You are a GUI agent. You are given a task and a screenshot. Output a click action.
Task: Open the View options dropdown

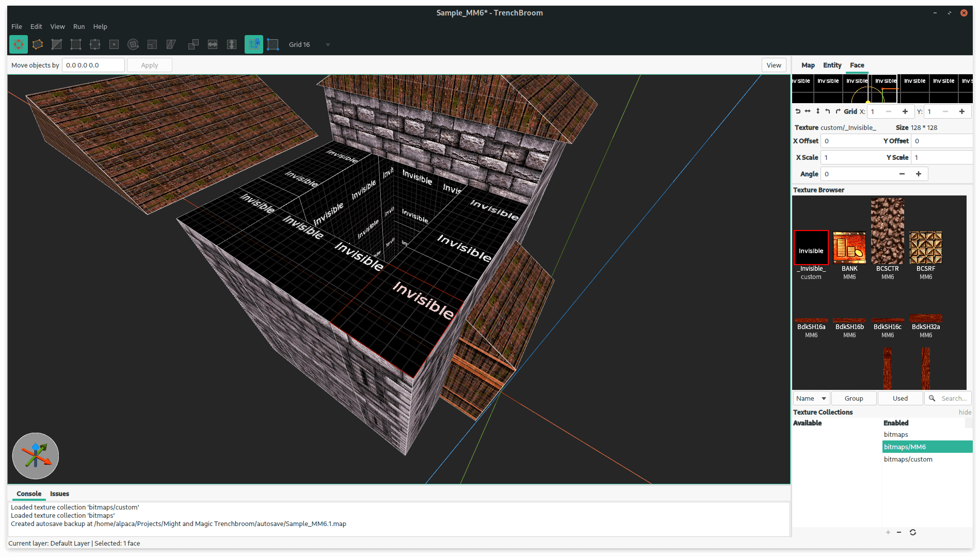click(x=774, y=65)
